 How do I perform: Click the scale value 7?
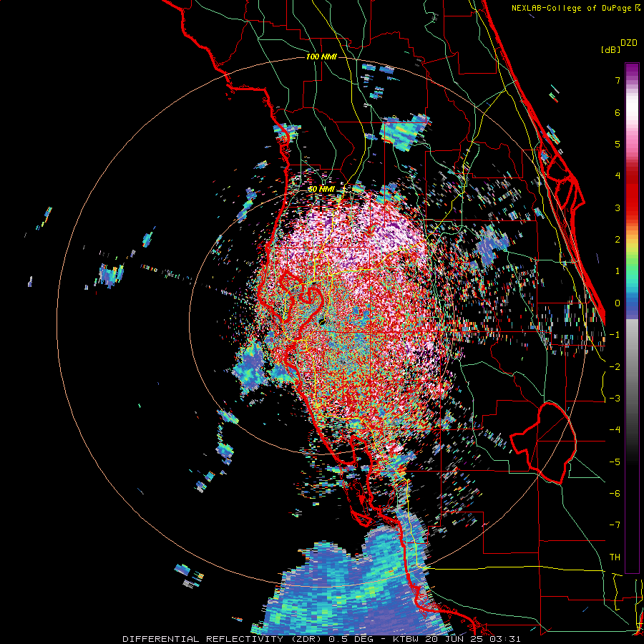(x=618, y=80)
